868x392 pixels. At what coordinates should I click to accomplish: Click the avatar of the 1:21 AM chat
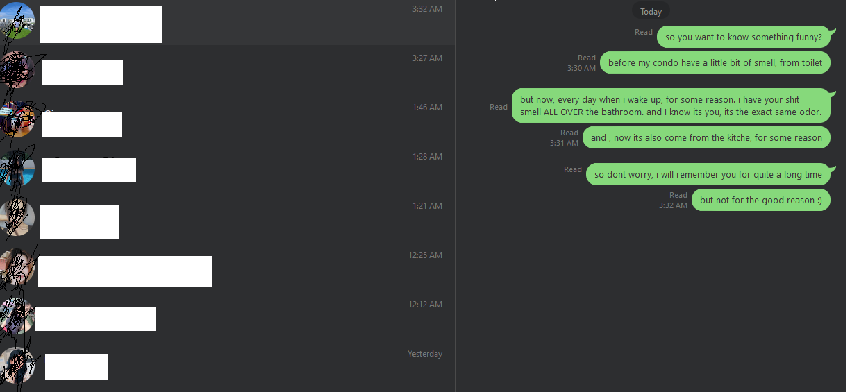(x=17, y=219)
